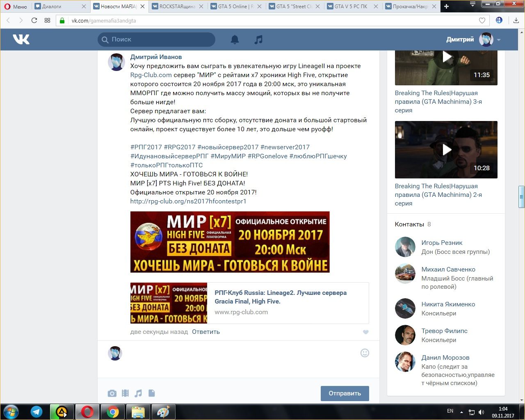This screenshot has height=420, width=525.
Task: Switch to the ROCKSTARщина browser tab
Action: (177, 7)
